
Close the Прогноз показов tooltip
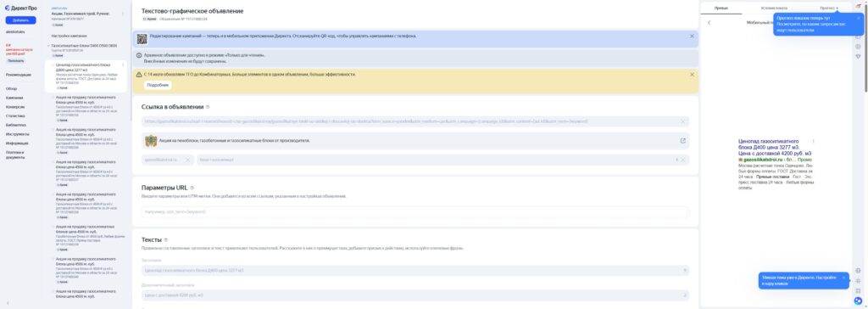point(859,18)
